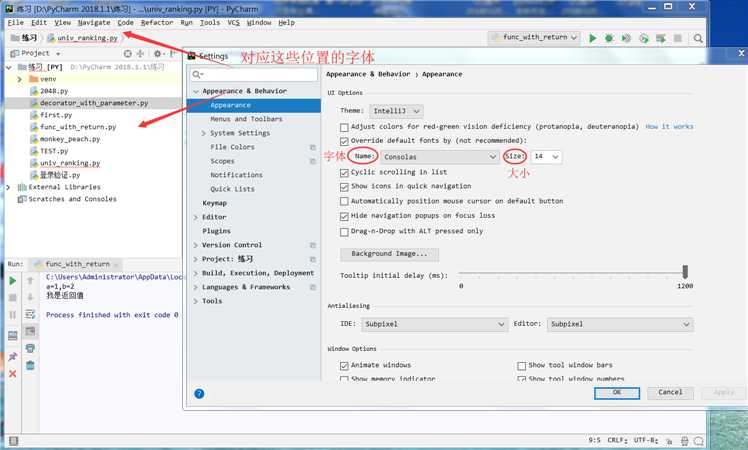Open the VCS menu
The height and width of the screenshot is (450, 748).
(x=233, y=22)
